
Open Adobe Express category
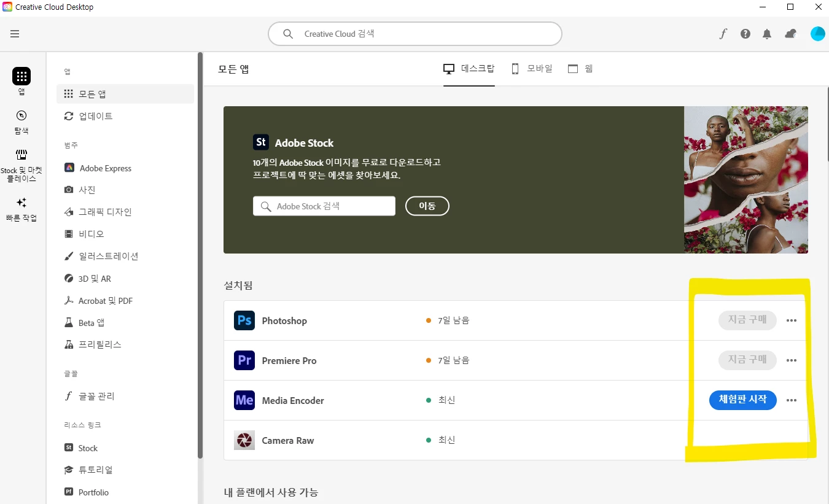(x=125, y=168)
